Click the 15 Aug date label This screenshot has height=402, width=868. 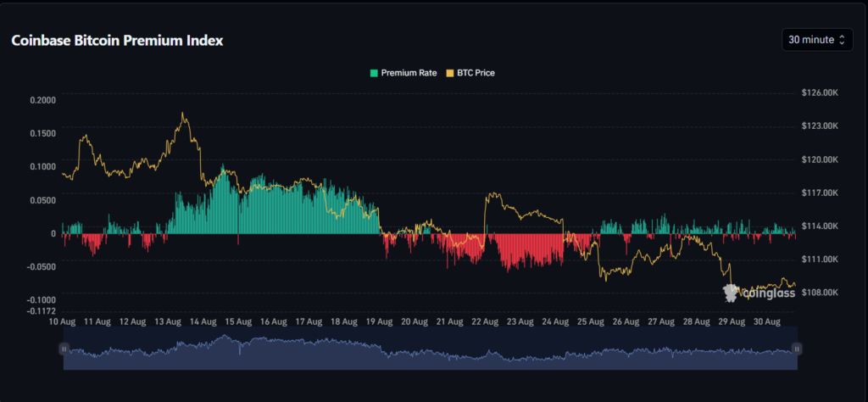coord(238,321)
